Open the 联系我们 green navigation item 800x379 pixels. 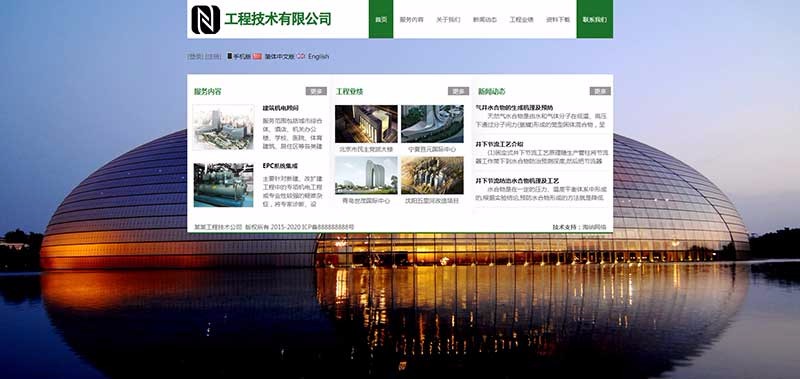[x=595, y=19]
